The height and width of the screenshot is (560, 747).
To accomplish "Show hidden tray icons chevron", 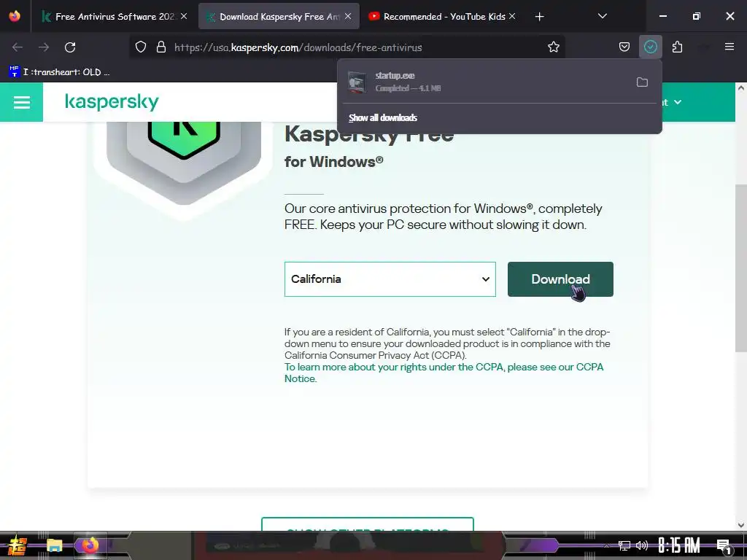I will (606, 545).
